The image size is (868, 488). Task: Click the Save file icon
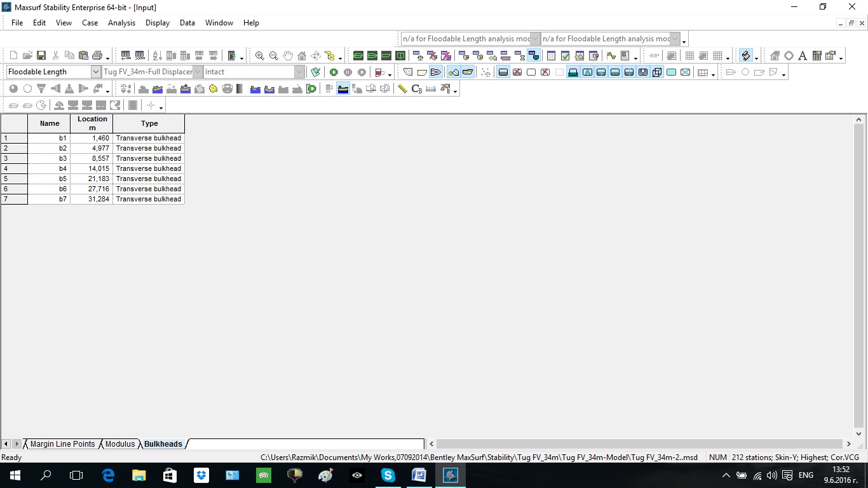click(x=41, y=56)
